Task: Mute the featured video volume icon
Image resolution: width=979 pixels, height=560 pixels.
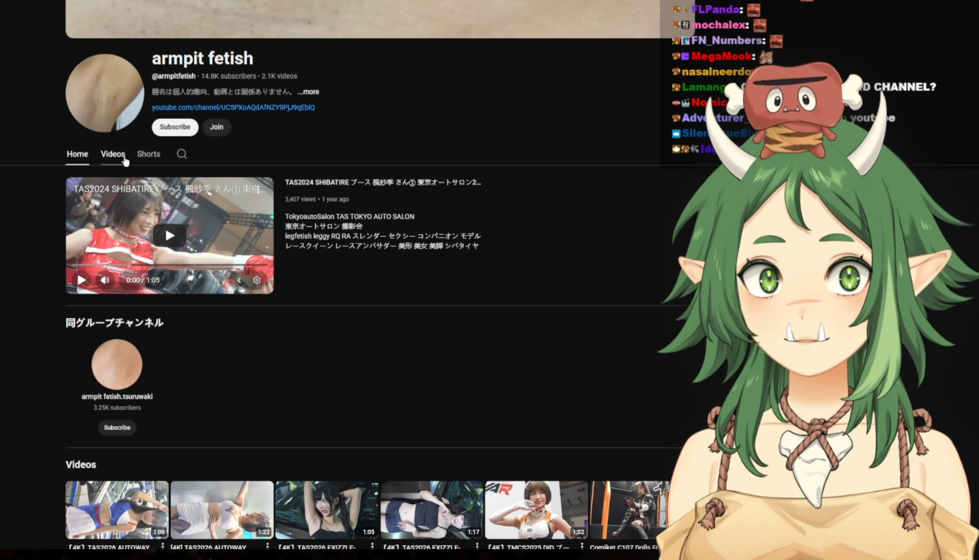Action: (x=105, y=280)
